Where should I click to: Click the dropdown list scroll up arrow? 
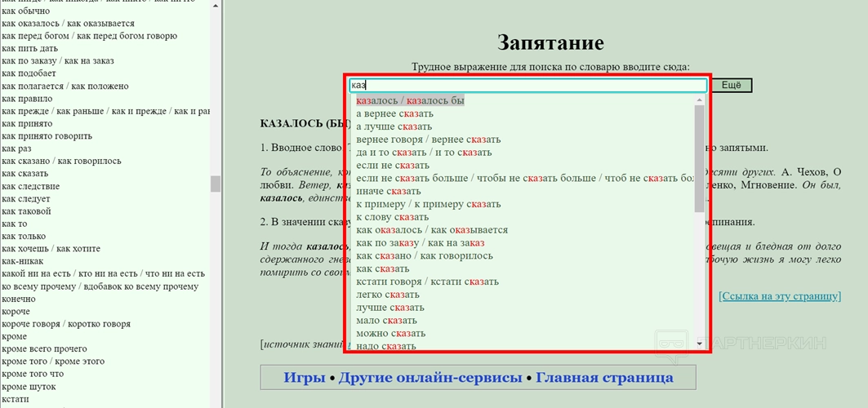coord(699,100)
